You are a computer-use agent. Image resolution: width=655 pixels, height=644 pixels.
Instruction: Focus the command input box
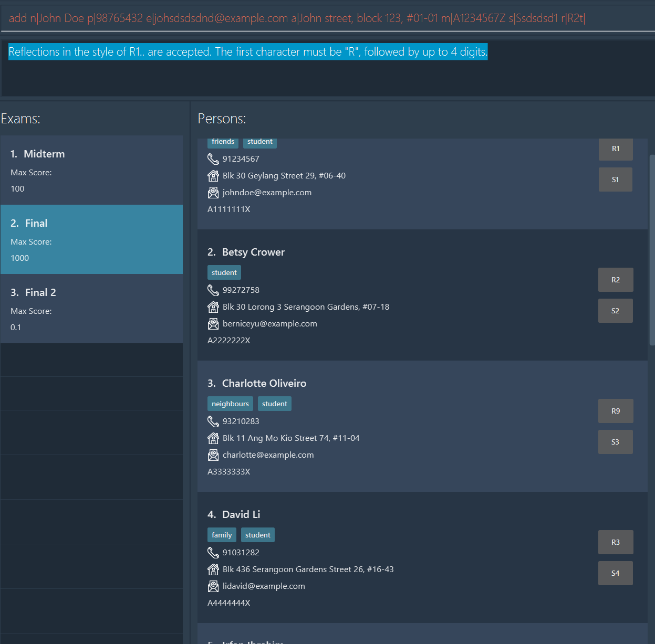(327, 18)
